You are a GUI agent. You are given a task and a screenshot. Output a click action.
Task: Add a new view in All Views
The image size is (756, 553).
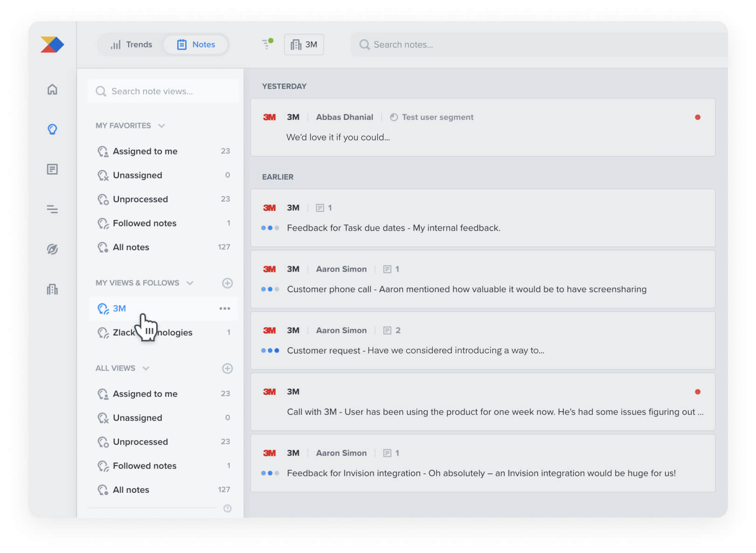pyautogui.click(x=227, y=368)
